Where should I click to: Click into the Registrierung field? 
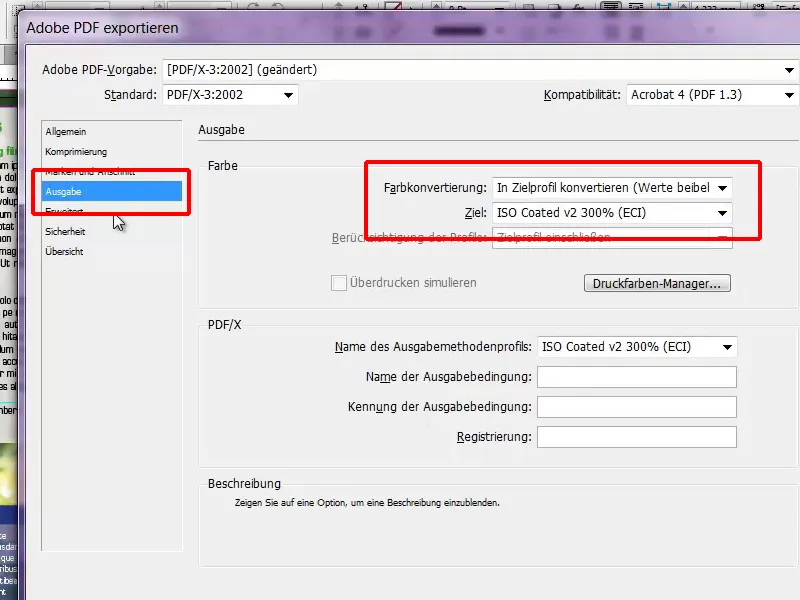tap(637, 437)
